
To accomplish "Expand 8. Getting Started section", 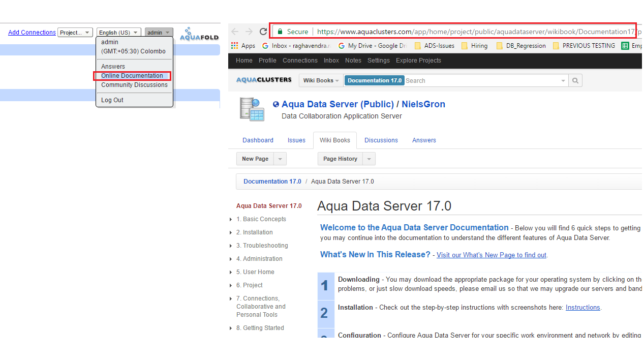I will coord(231,328).
